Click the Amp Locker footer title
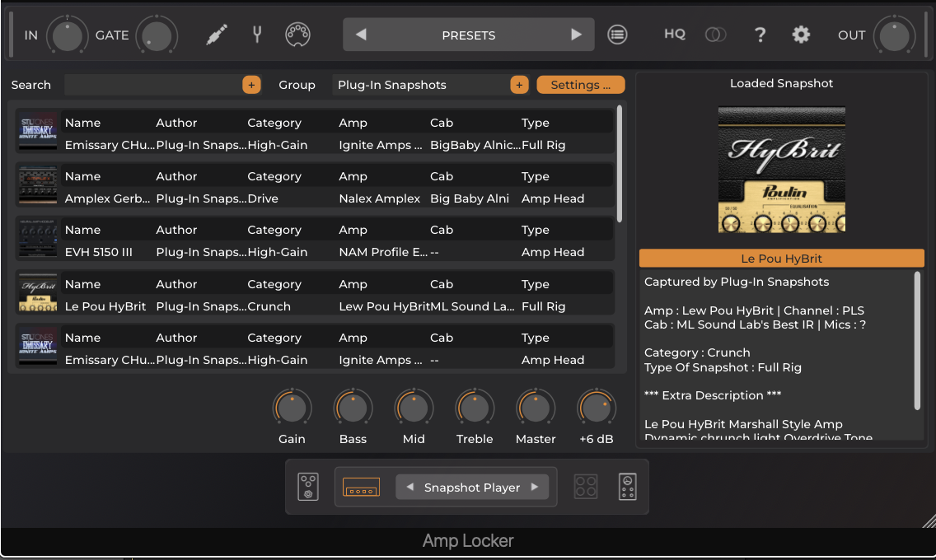This screenshot has width=936, height=560. 468,541
